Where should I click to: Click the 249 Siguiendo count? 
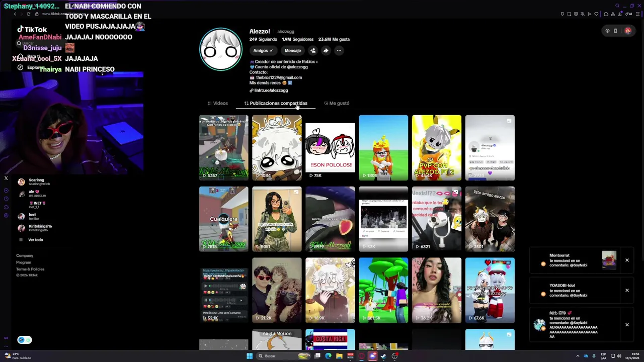(263, 39)
